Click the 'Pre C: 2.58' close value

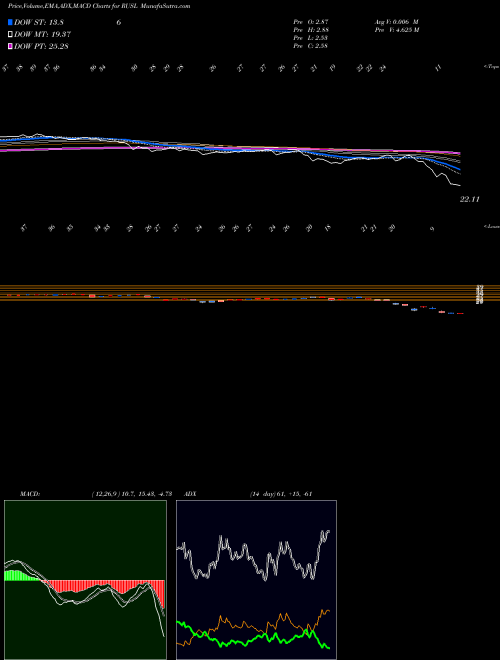pos(311,46)
